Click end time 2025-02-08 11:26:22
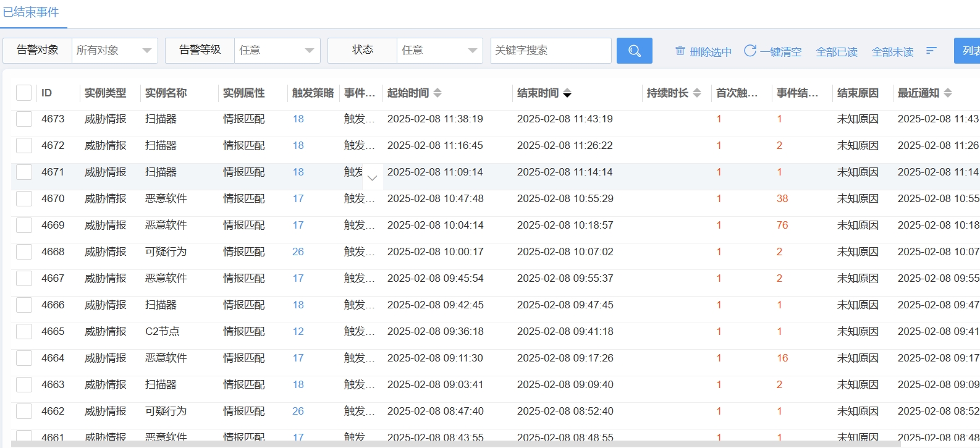The width and height of the screenshot is (980, 448). pos(565,145)
